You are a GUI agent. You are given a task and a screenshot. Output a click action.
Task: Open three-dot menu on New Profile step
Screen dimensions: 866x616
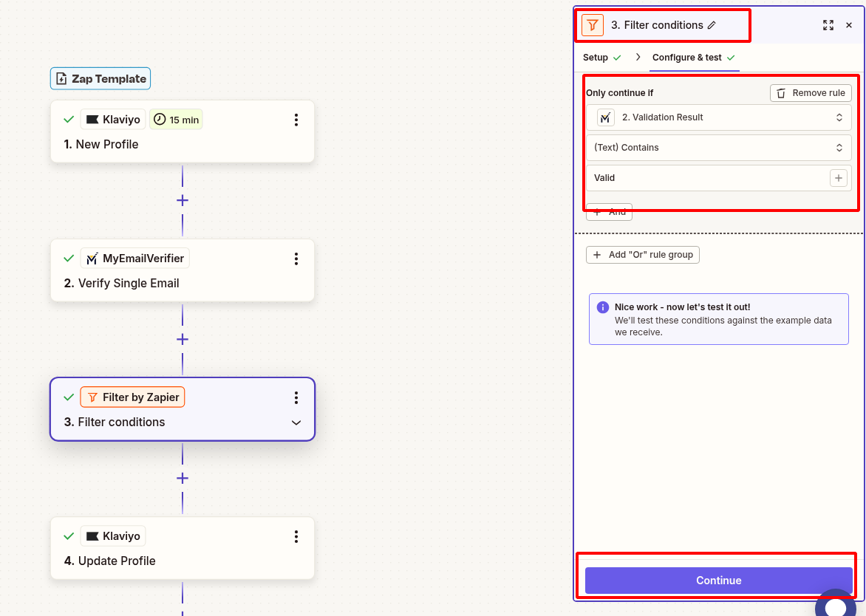click(x=296, y=120)
